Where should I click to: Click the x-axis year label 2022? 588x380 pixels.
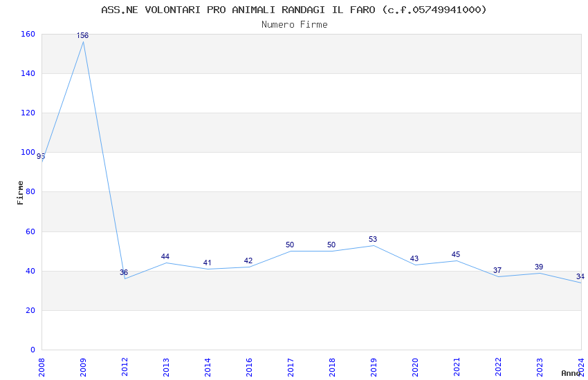[498, 368]
